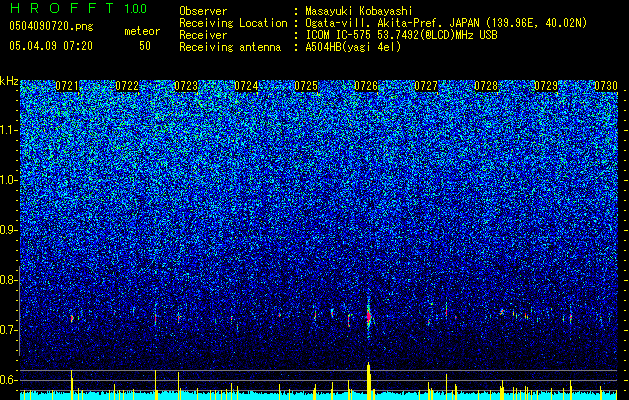Select the Ogata-vill. Akita-Pref. JAPAN location text

point(446,23)
